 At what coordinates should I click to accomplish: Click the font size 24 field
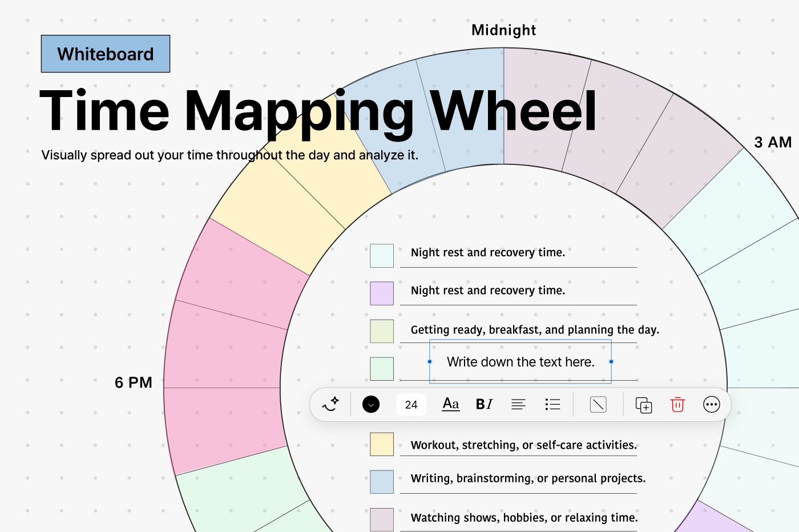(x=411, y=405)
